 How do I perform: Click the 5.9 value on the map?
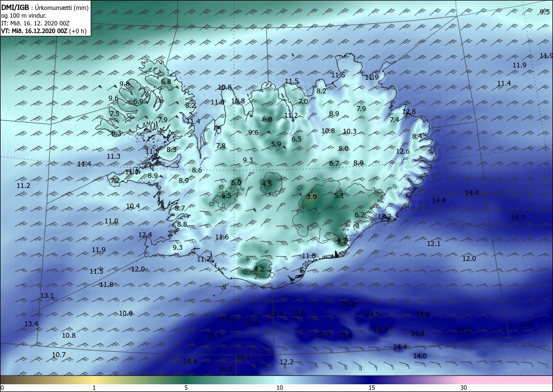point(276,144)
